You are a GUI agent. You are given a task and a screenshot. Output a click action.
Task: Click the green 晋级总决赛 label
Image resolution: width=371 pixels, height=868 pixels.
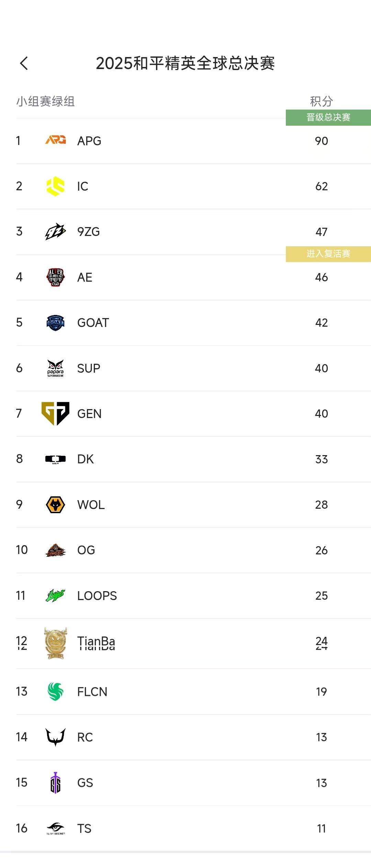point(328,117)
